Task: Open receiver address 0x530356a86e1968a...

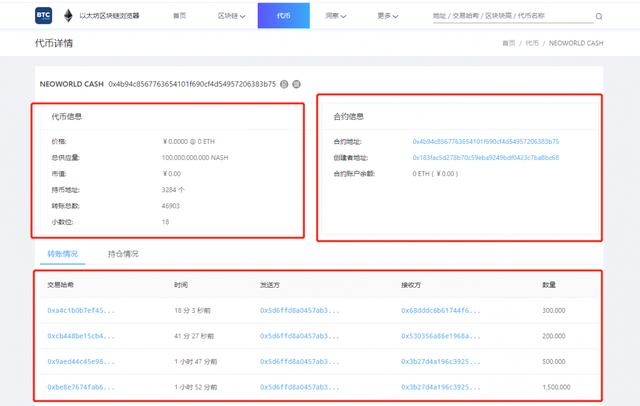Action: coord(441,336)
